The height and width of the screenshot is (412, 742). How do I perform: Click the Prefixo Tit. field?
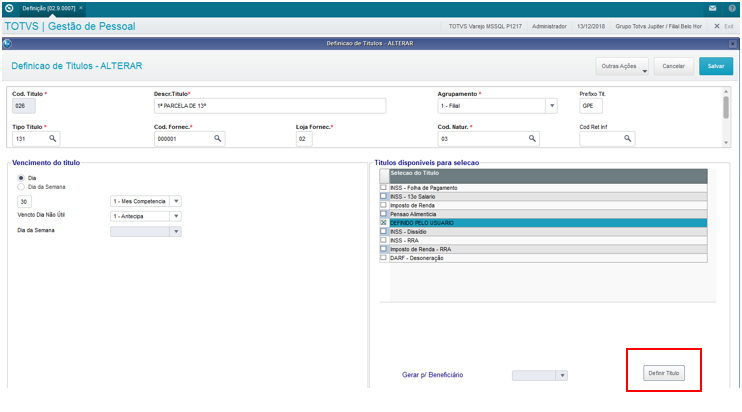pyautogui.click(x=591, y=105)
